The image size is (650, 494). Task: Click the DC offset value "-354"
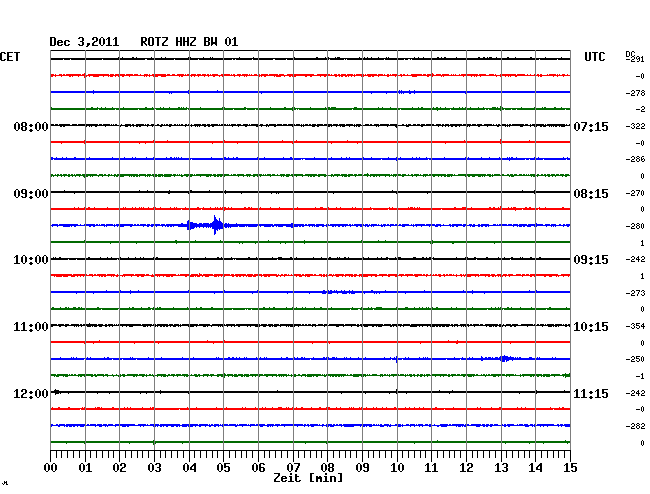pos(635,327)
